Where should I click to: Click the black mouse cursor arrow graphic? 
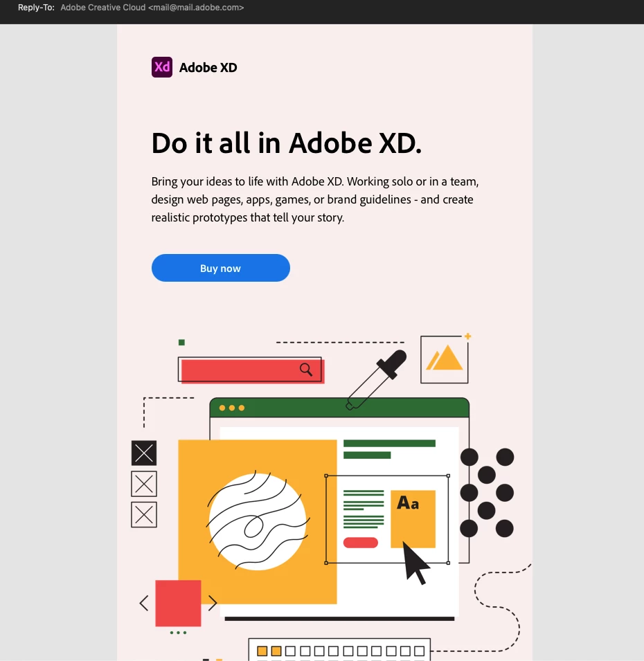[x=415, y=563]
